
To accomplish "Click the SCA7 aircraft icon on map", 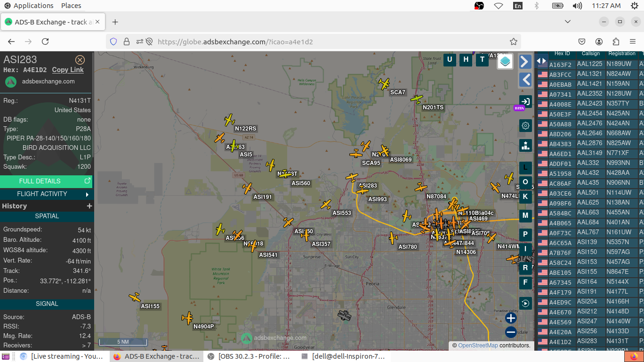I will [x=385, y=84].
